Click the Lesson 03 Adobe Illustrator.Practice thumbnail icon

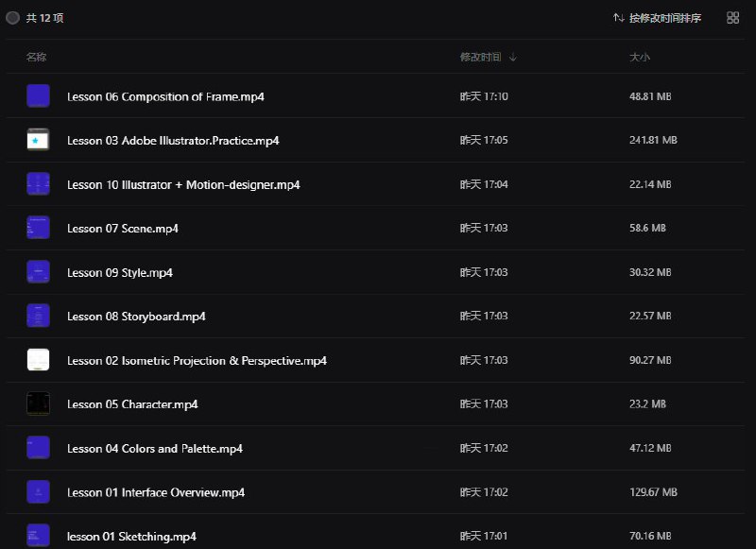click(x=38, y=140)
